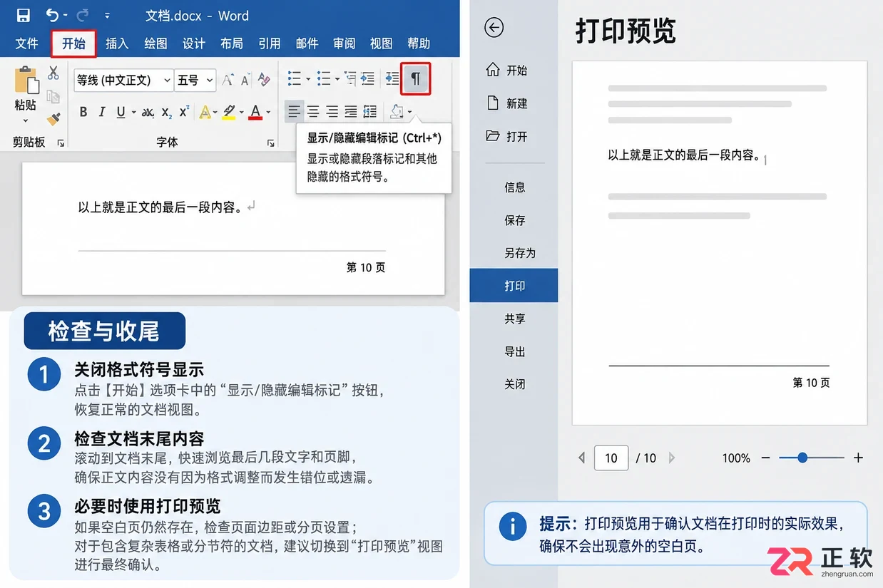This screenshot has height=588, width=883.
Task: Expand the undo history arrow
Action: point(66,15)
